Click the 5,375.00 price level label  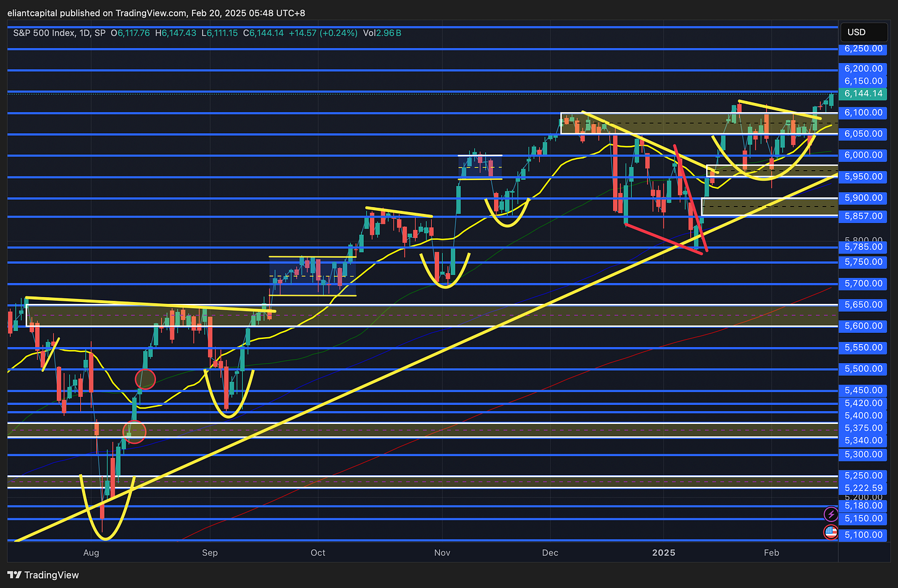pos(863,428)
